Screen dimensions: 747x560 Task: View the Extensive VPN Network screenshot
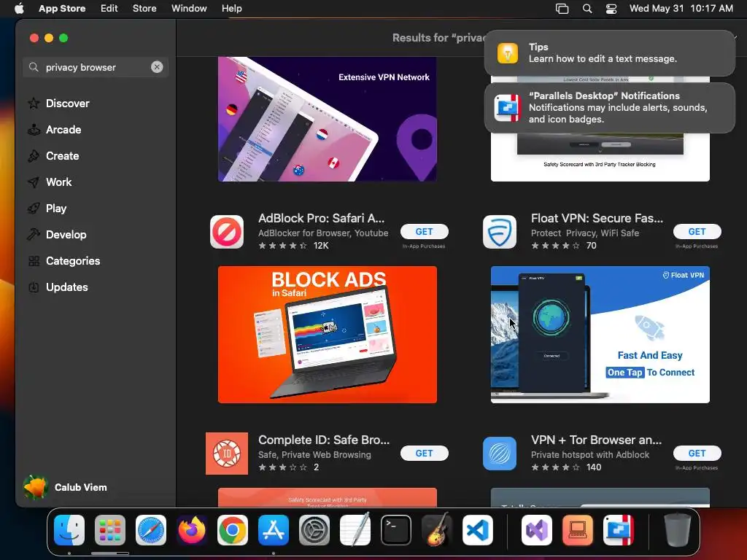click(328, 119)
